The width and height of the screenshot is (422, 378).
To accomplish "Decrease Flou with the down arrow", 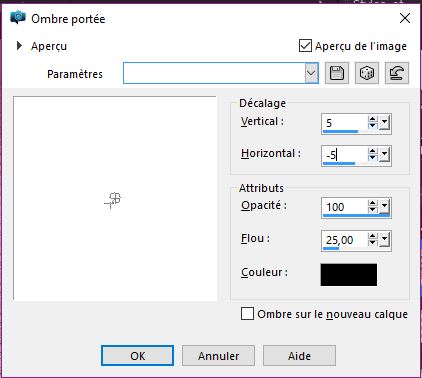I will point(373,243).
